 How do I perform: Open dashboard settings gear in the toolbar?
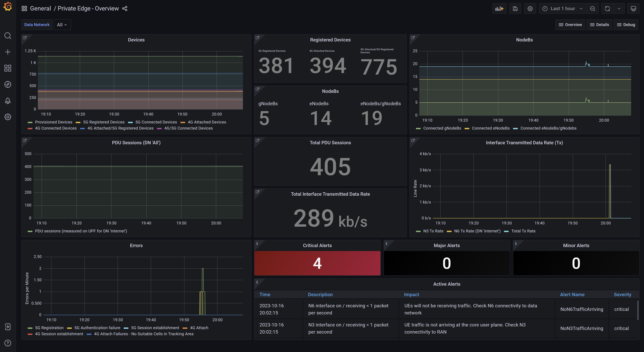pyautogui.click(x=530, y=8)
